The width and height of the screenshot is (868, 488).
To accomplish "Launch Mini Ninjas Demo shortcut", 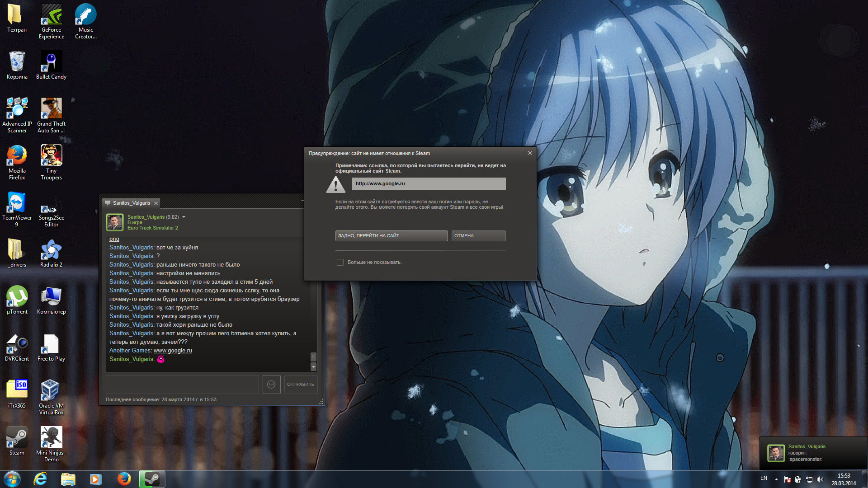I will (51, 444).
